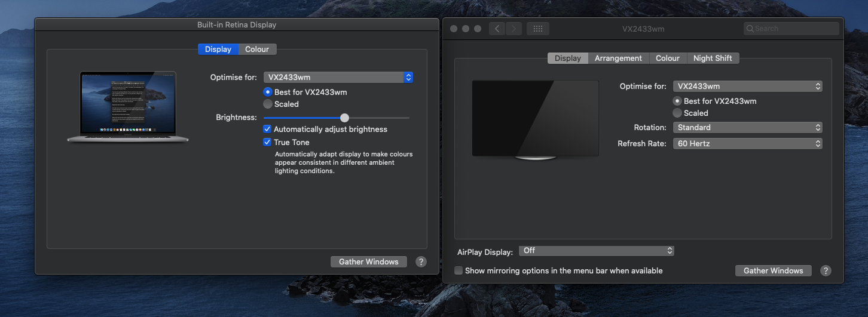This screenshot has width=868, height=317.
Task: Click the VX2433wm window title text
Action: [x=643, y=29]
